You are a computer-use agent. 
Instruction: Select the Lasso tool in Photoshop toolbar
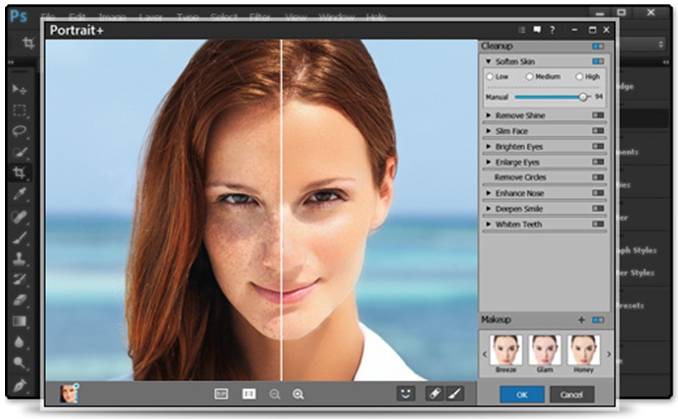tap(20, 130)
